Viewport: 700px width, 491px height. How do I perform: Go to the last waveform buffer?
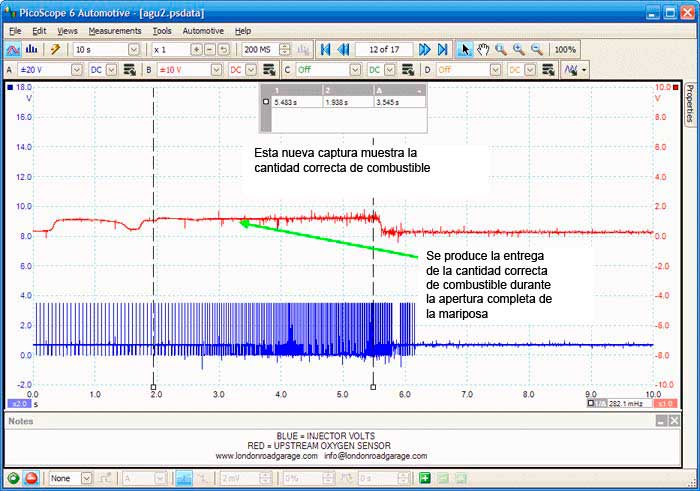(x=442, y=49)
